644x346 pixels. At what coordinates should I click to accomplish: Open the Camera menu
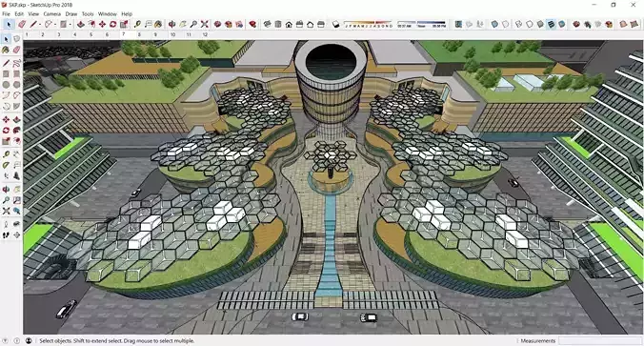pos(52,14)
